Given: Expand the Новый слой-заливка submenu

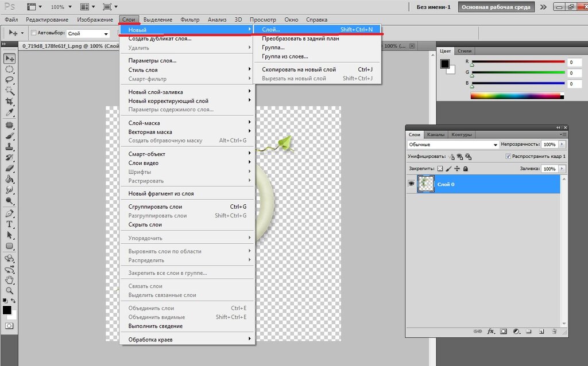Looking at the screenshot, I should point(187,92).
